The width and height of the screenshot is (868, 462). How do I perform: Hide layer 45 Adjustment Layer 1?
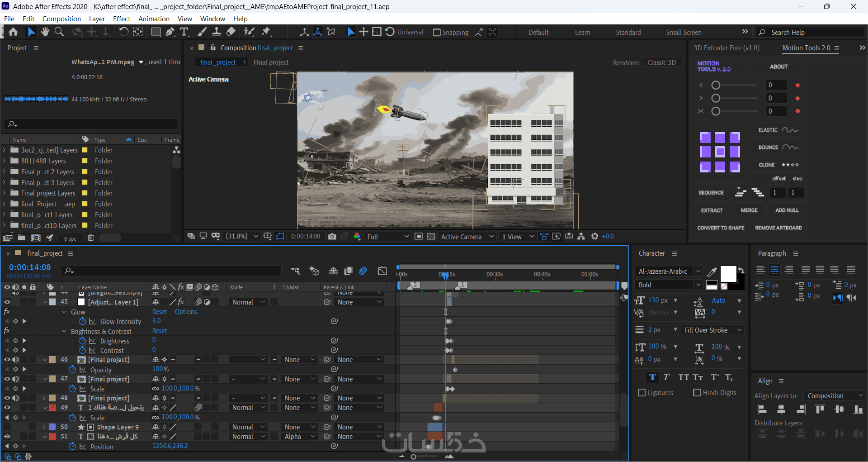click(7, 302)
